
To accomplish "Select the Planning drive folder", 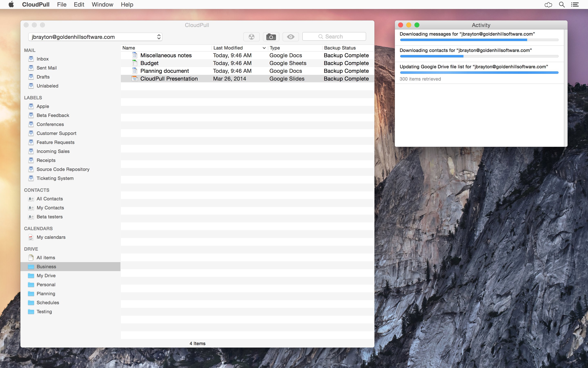I will (x=46, y=294).
